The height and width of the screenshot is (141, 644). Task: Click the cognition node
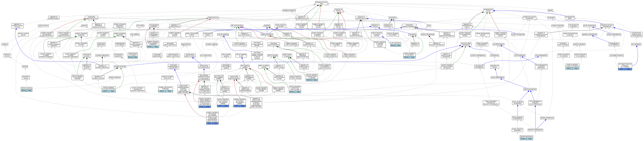point(5,44)
